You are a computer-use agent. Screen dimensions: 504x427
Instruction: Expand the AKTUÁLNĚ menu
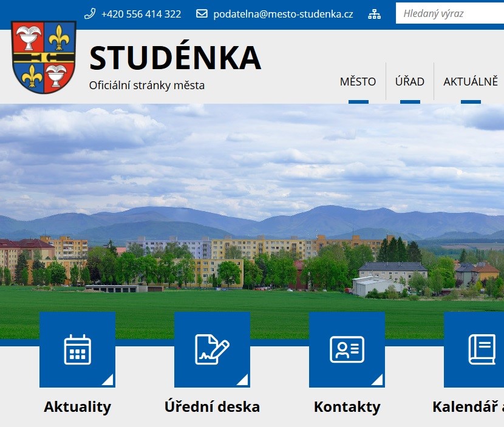click(x=471, y=81)
